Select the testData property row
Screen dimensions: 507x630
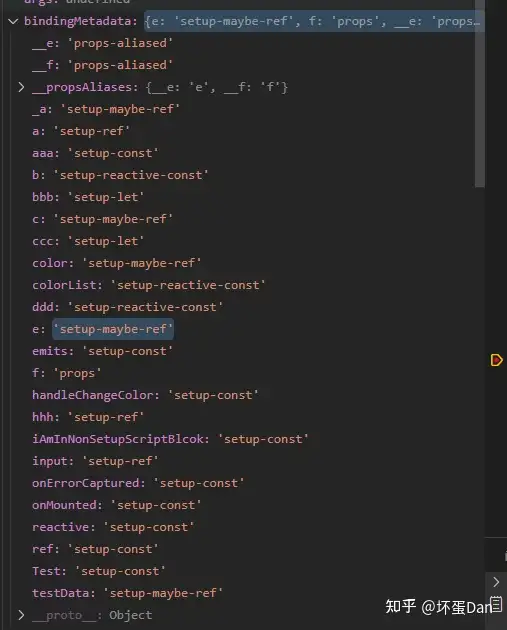tap(127, 593)
